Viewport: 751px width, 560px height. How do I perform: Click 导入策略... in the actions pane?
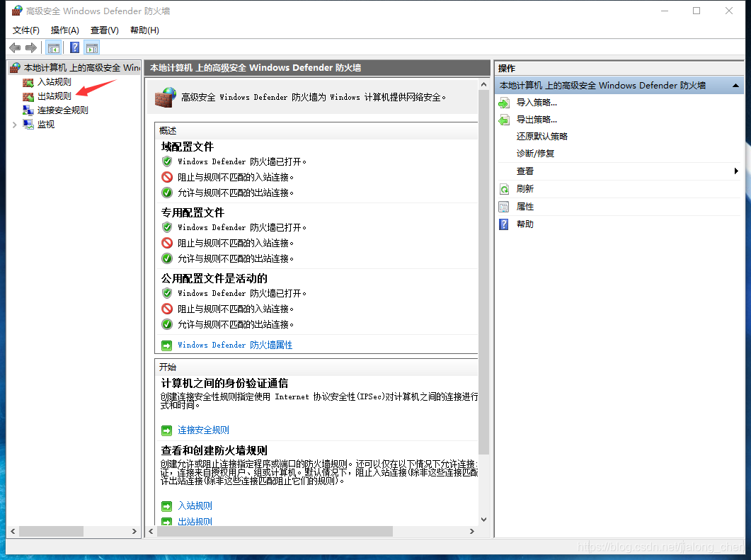[x=537, y=103]
